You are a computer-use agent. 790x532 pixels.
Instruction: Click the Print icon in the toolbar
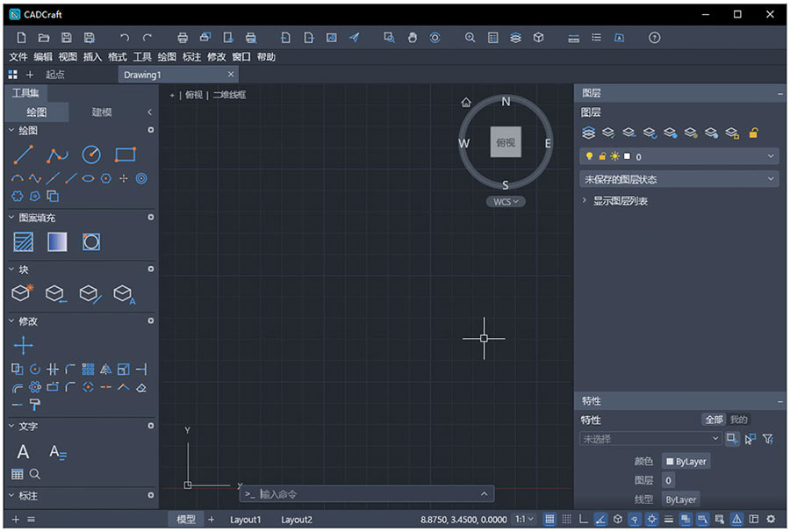[183, 37]
